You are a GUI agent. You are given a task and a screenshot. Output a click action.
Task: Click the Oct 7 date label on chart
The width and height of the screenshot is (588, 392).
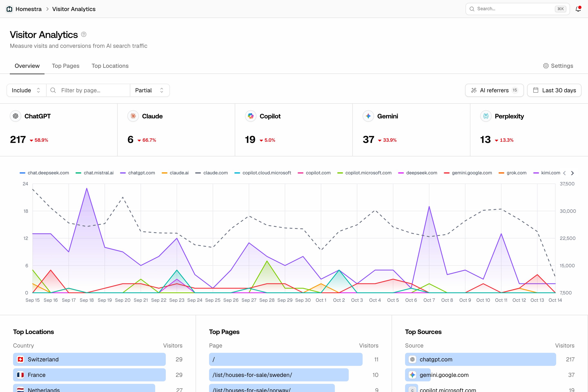click(x=429, y=300)
